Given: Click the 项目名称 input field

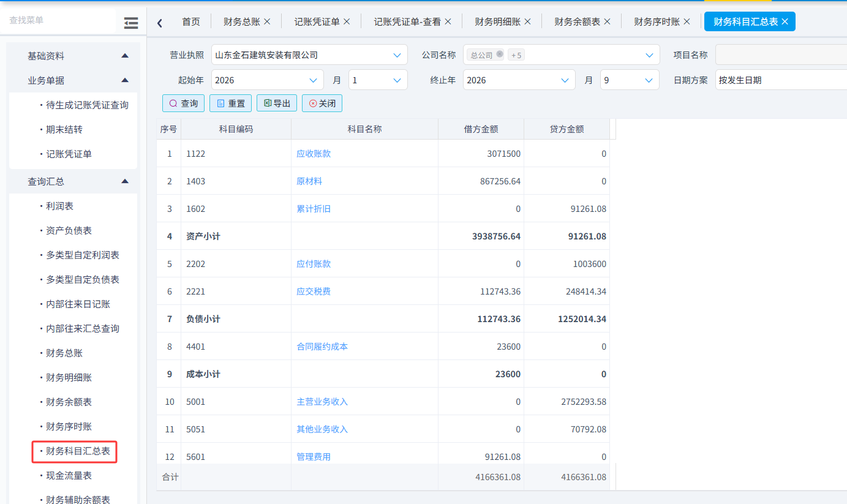Looking at the screenshot, I should click(781, 55).
